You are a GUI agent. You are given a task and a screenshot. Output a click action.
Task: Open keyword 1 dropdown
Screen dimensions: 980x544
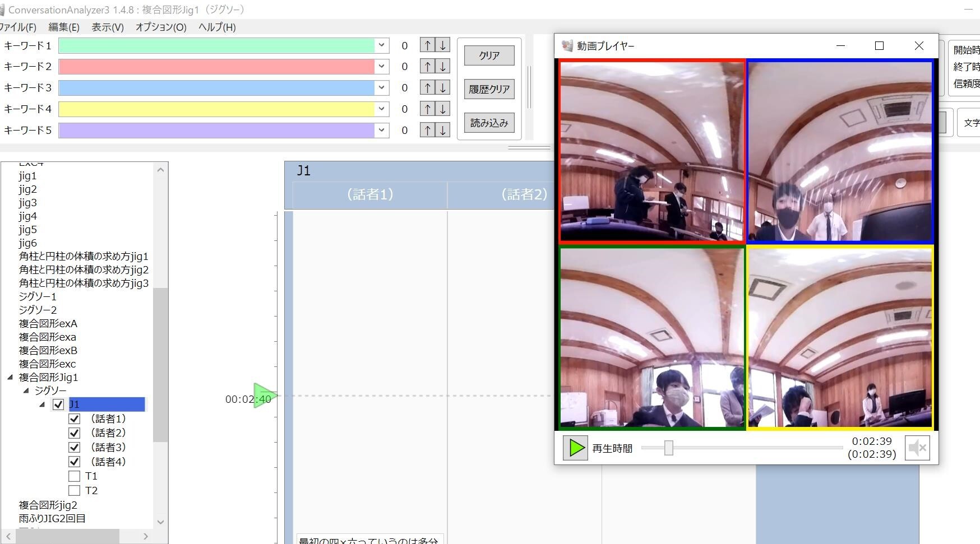[x=382, y=45]
